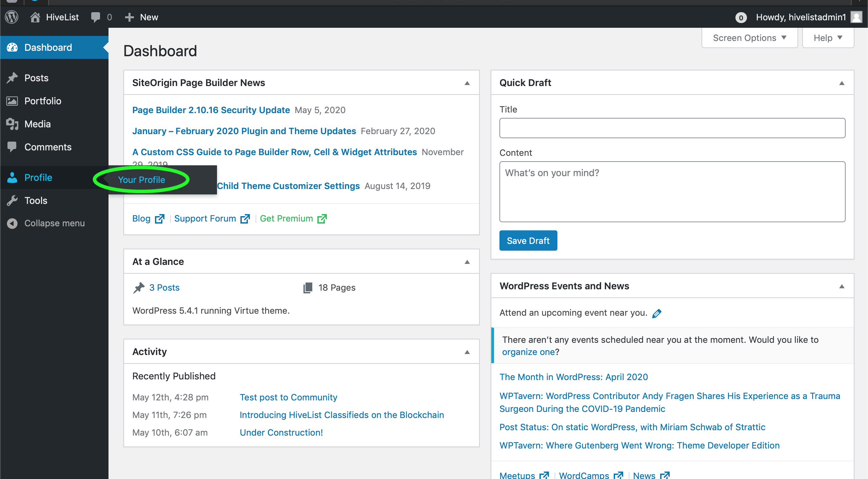Screen dimensions: 868x479
Task: Open the Tools menu item
Action: click(54, 201)
